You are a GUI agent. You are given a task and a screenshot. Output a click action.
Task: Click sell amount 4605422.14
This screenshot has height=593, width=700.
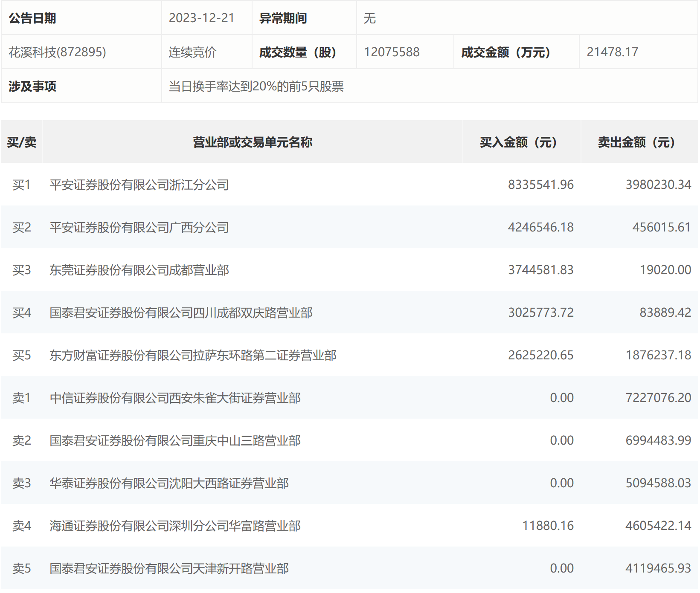658,526
